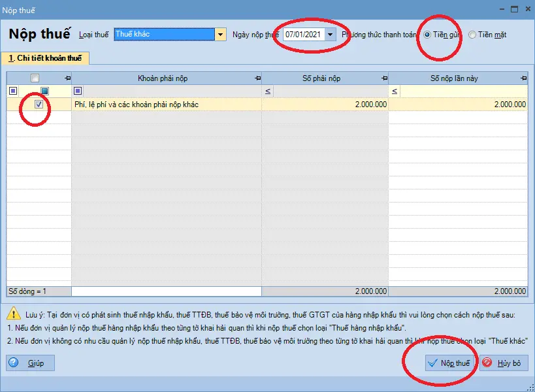This screenshot has width=535, height=392.
Task: Click the "Số dòng = 1" footer label
Action: [x=27, y=291]
